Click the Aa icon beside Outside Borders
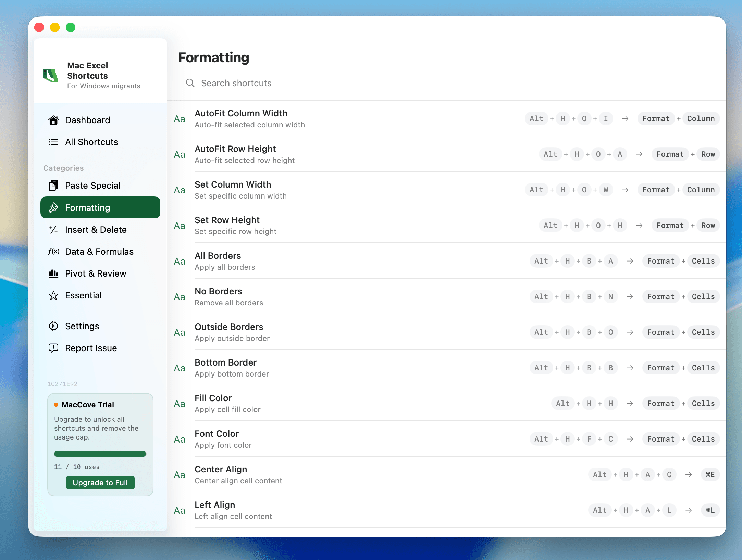 tap(180, 332)
